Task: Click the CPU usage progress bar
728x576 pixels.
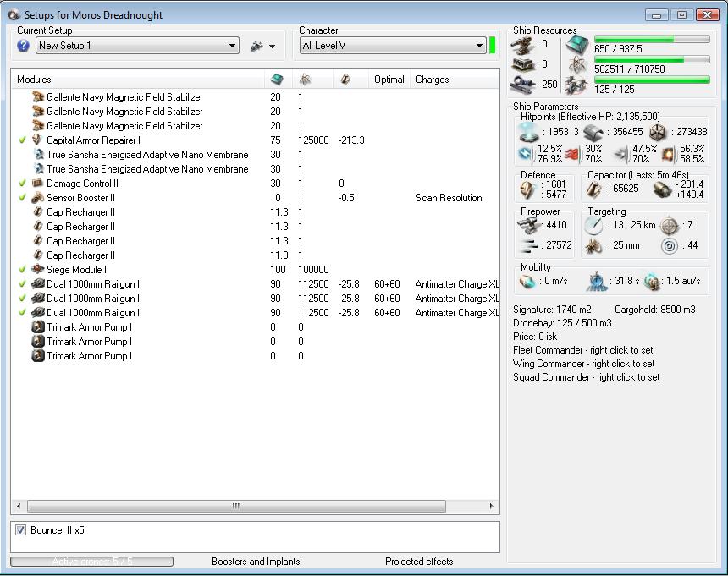Action: pos(652,40)
